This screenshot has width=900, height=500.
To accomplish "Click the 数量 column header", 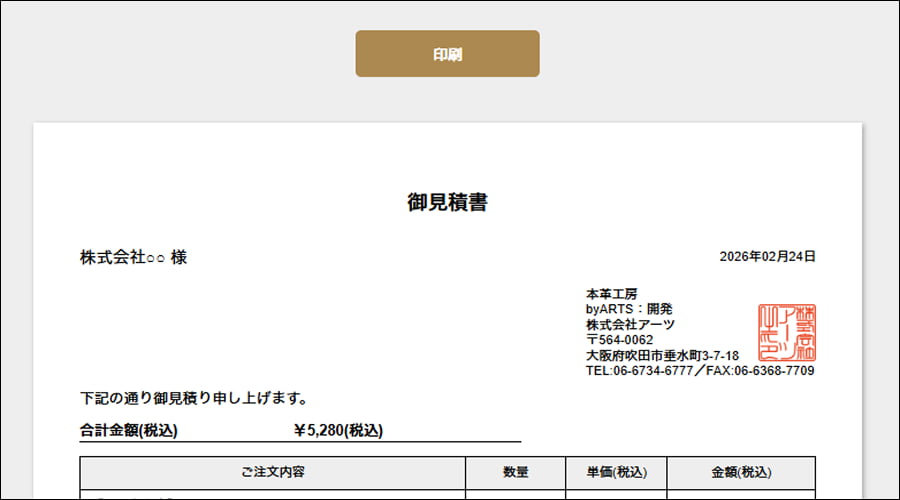I will click(x=515, y=472).
